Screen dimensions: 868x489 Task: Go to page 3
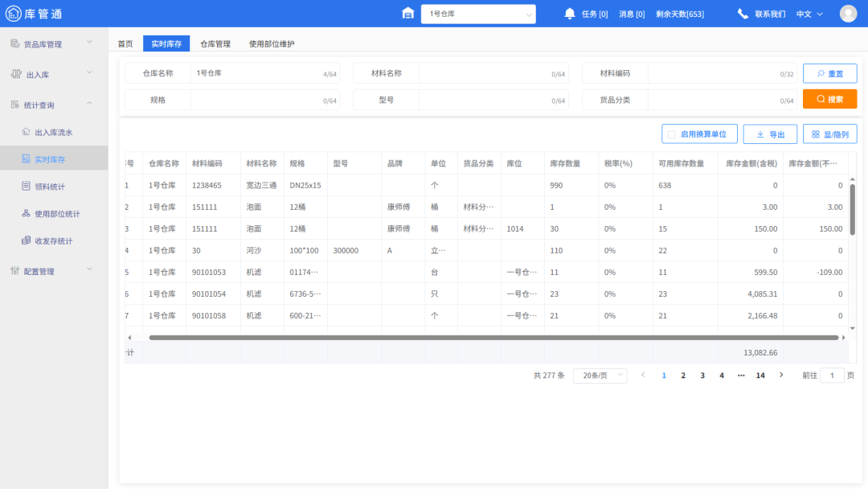[702, 376]
